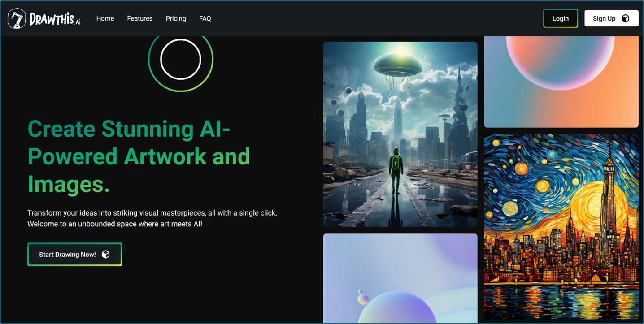Click the Login button
This screenshot has width=644, height=324.
(x=560, y=18)
